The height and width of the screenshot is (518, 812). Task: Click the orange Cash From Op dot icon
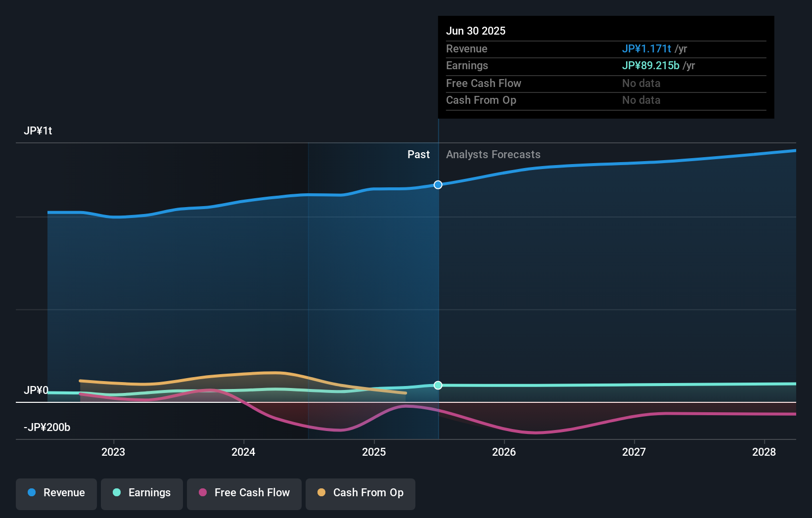coord(322,493)
